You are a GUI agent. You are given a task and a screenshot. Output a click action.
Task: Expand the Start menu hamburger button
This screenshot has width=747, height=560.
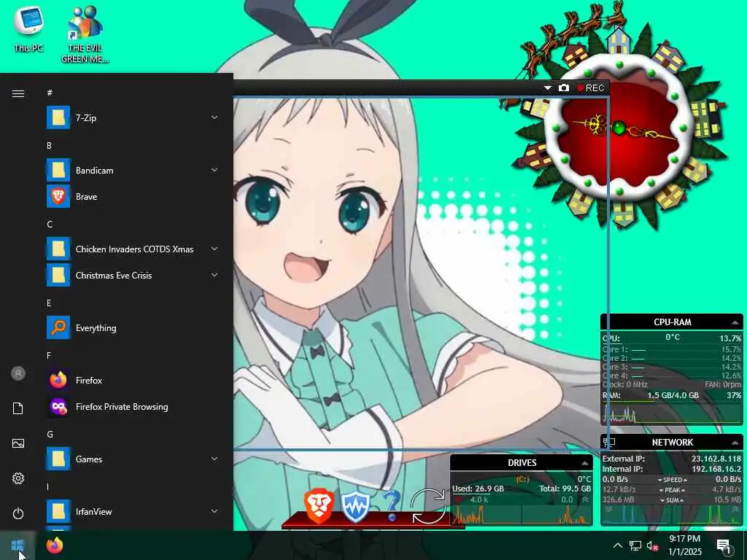coord(18,93)
